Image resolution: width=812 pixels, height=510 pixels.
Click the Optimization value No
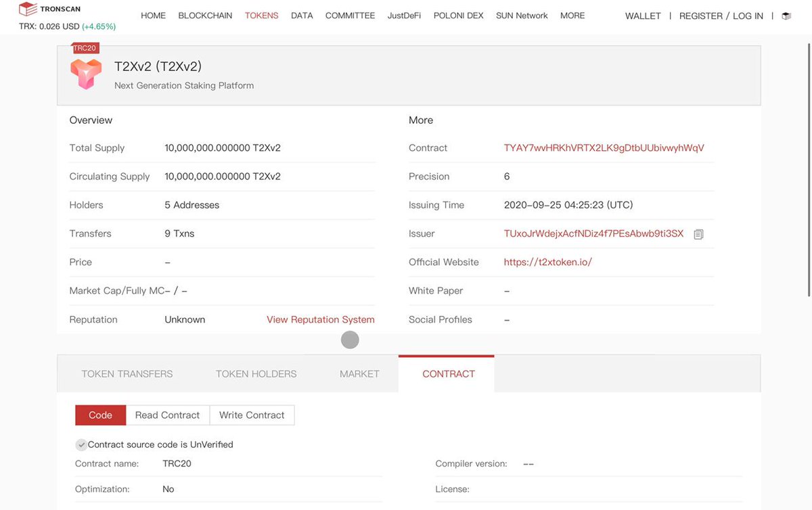[168, 489]
